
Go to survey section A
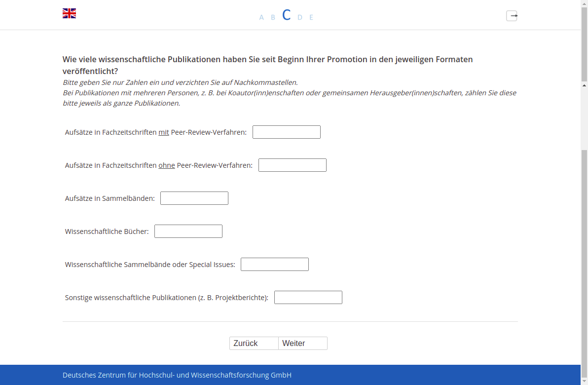click(261, 17)
